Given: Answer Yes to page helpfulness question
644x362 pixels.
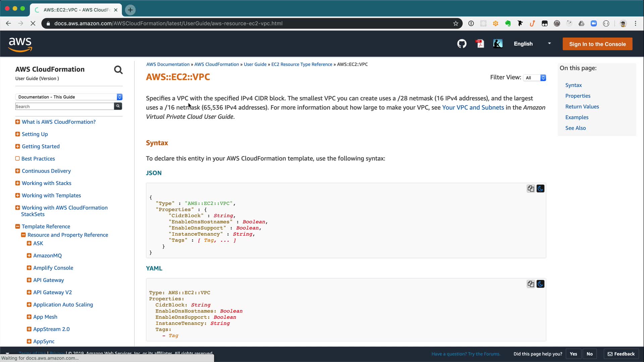Looking at the screenshot, I should tap(573, 354).
